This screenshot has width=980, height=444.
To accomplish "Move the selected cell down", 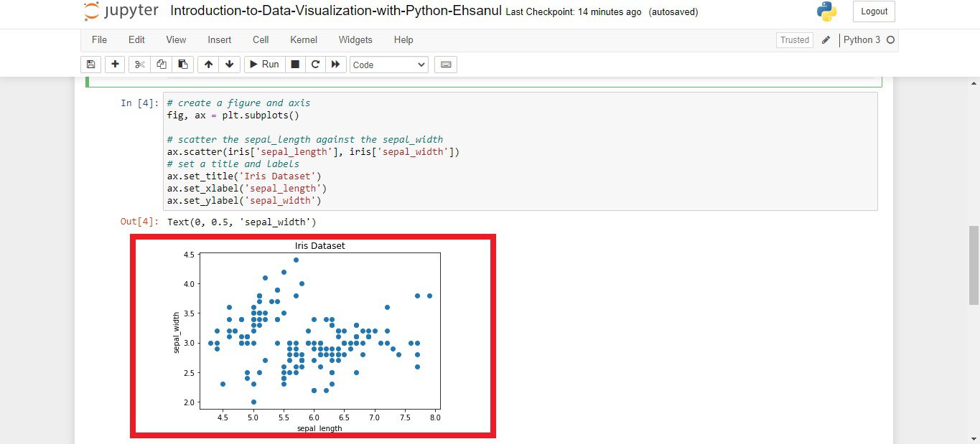I will click(229, 64).
